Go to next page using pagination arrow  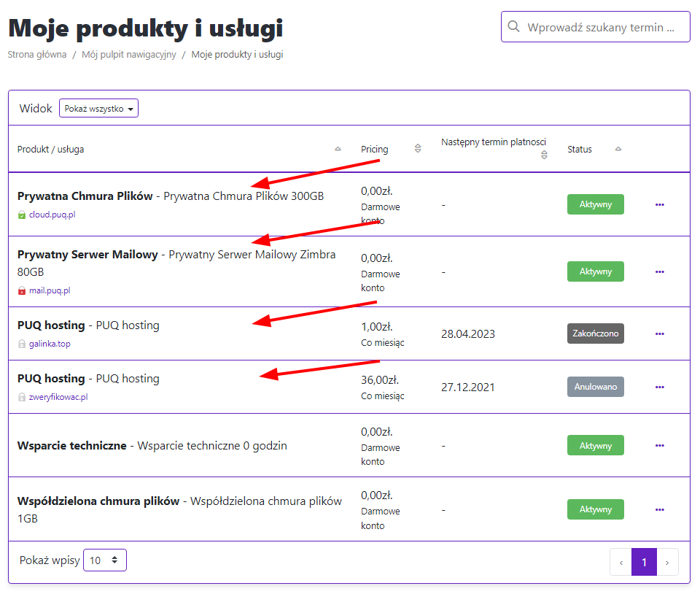pos(667,562)
